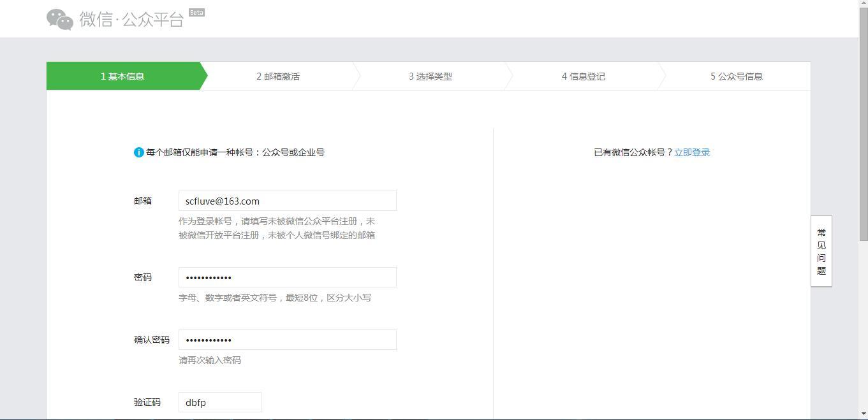Open the 4 信息登记 step
The width and height of the screenshot is (868, 420).
click(x=584, y=76)
